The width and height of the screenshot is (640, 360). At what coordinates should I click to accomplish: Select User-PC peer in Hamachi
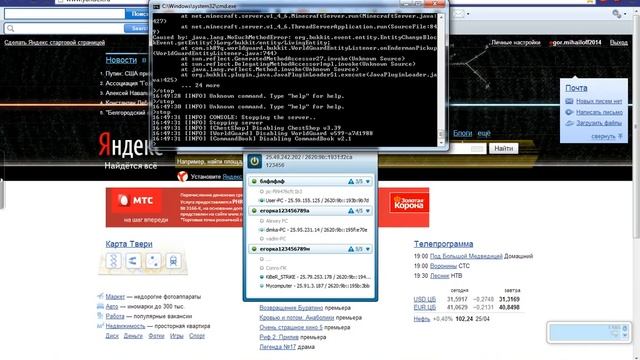pos(314,200)
